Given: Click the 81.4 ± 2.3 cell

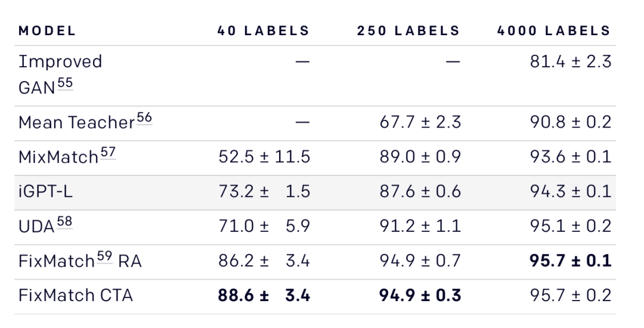Looking at the screenshot, I should pos(571,62).
